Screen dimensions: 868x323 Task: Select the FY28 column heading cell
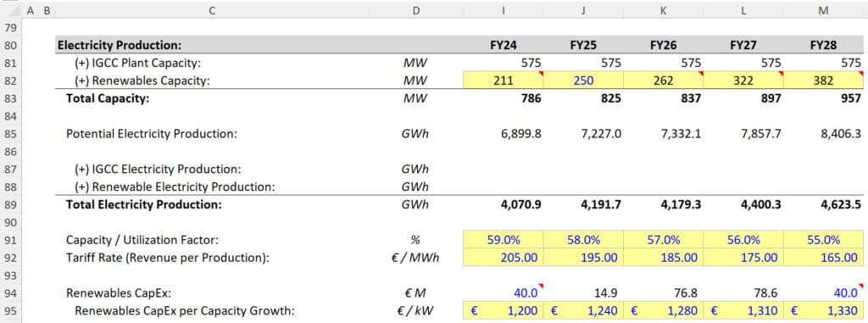(823, 46)
